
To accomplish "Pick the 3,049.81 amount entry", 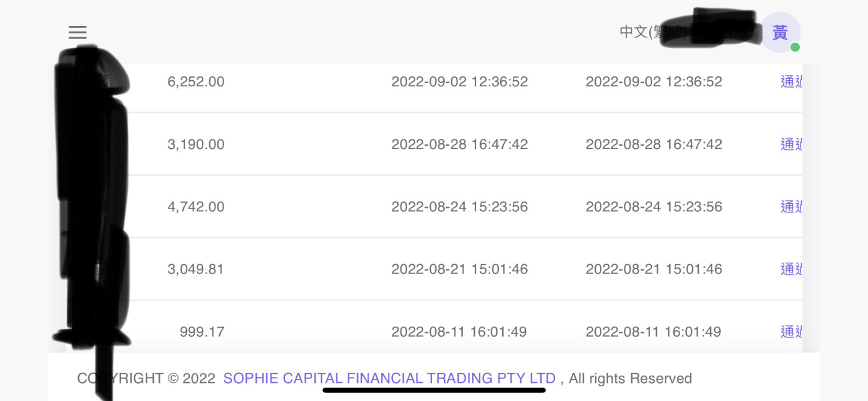I will click(196, 269).
